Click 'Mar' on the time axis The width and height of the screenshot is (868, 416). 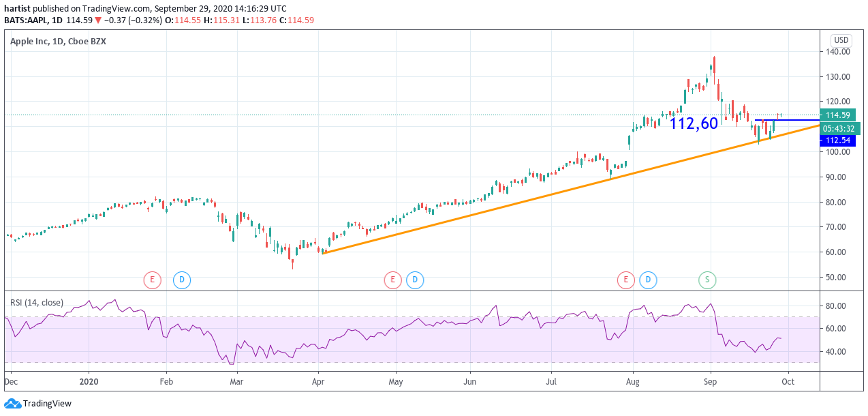[236, 383]
